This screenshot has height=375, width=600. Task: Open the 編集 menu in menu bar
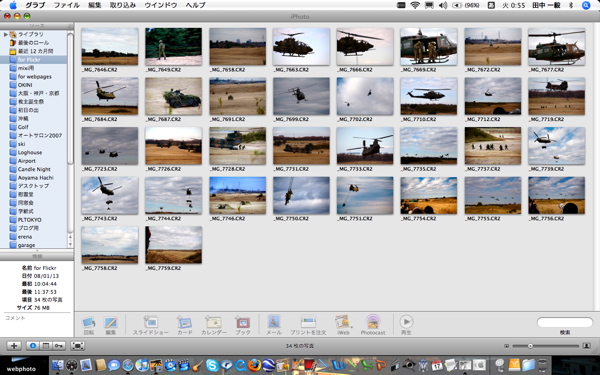coord(95,5)
